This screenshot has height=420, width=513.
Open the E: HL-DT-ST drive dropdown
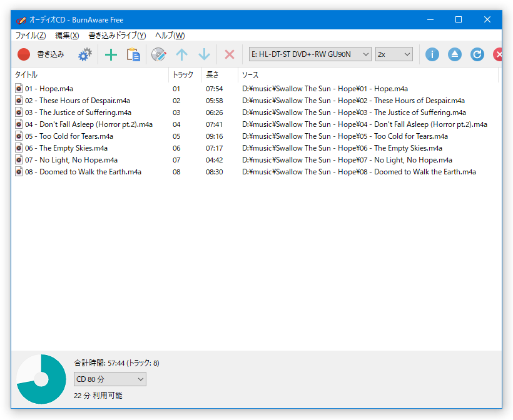[x=310, y=54]
